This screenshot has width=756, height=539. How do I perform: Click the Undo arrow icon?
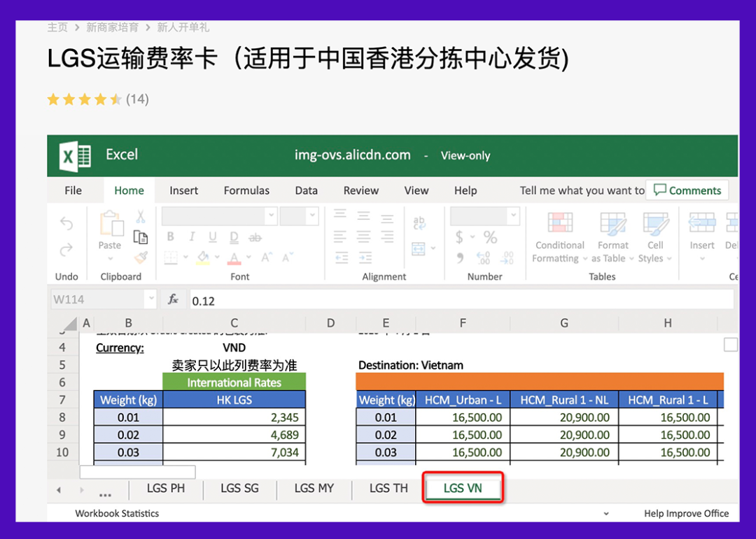point(66,223)
